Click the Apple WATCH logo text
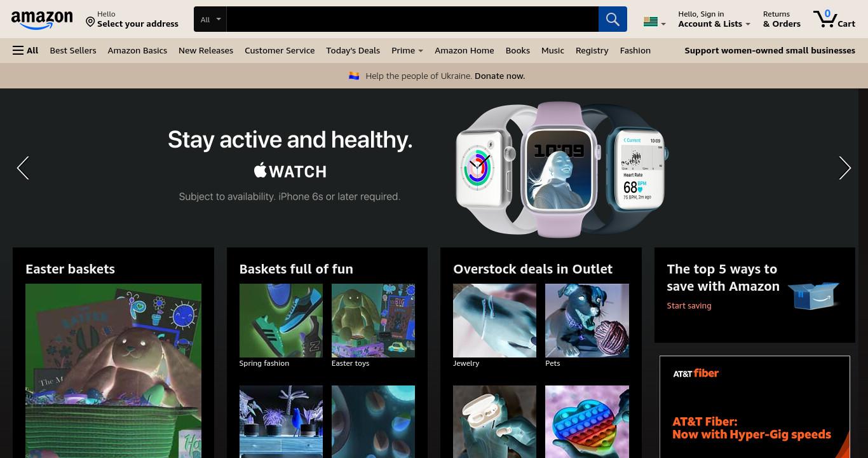The image size is (868, 458). point(290,170)
